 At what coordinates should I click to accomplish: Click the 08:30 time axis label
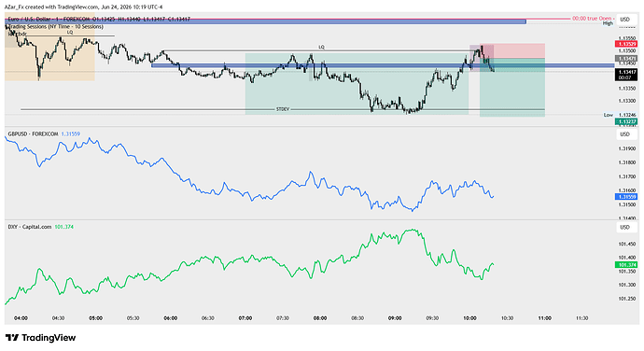(357, 318)
